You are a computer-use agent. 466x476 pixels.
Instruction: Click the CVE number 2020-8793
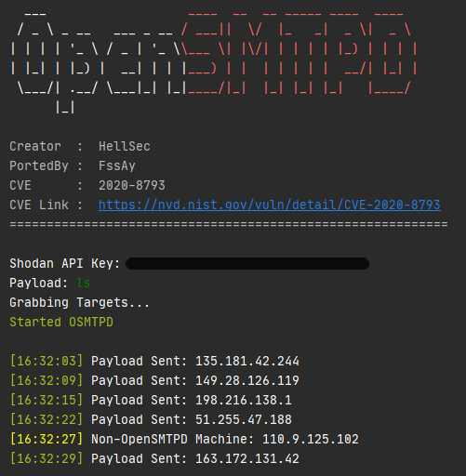pyautogui.click(x=132, y=186)
